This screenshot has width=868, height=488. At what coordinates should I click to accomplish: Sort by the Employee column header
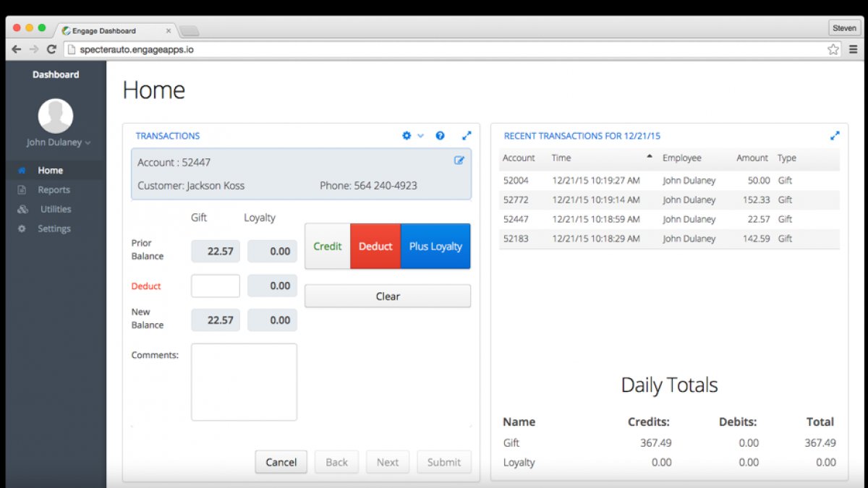pyautogui.click(x=682, y=158)
